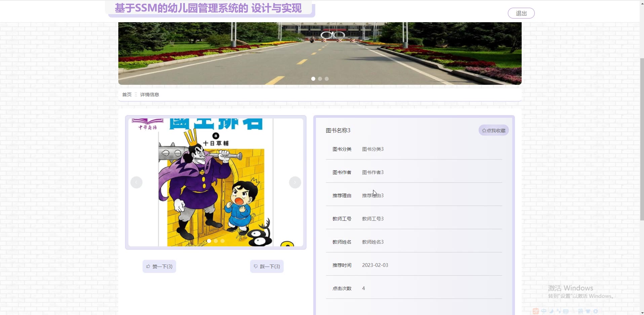Screen dimensions: 644x315
Task: Click the 点击次数 label
Action: [x=342, y=288]
